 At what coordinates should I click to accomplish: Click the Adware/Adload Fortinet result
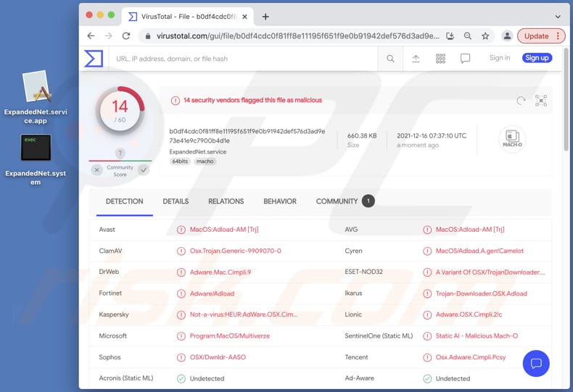(212, 293)
